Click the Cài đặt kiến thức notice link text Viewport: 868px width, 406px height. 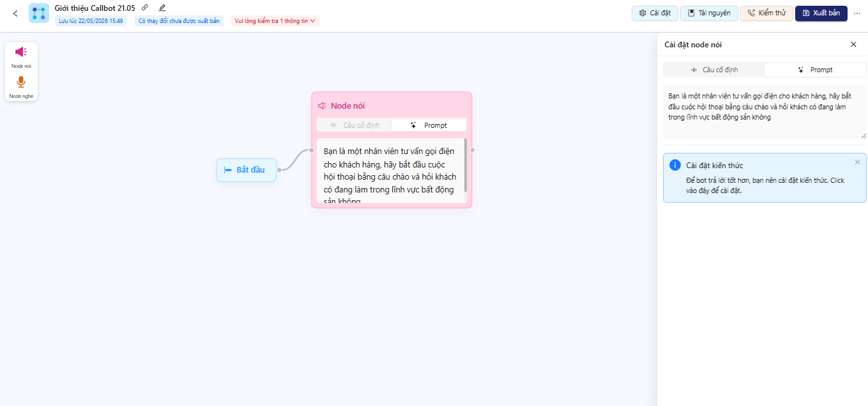765,185
